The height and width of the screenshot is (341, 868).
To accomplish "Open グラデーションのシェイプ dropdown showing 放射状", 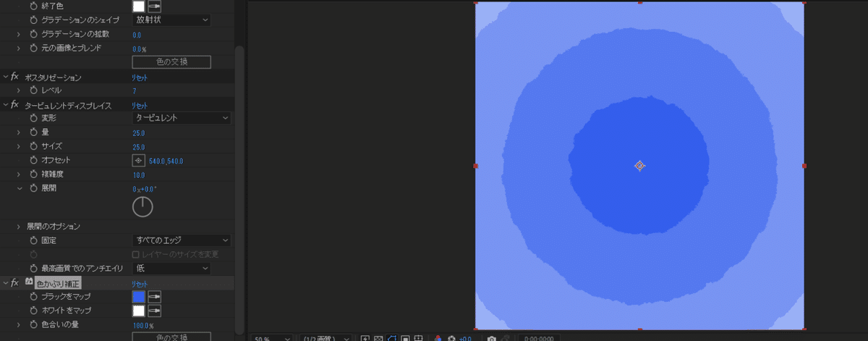I will point(171,20).
